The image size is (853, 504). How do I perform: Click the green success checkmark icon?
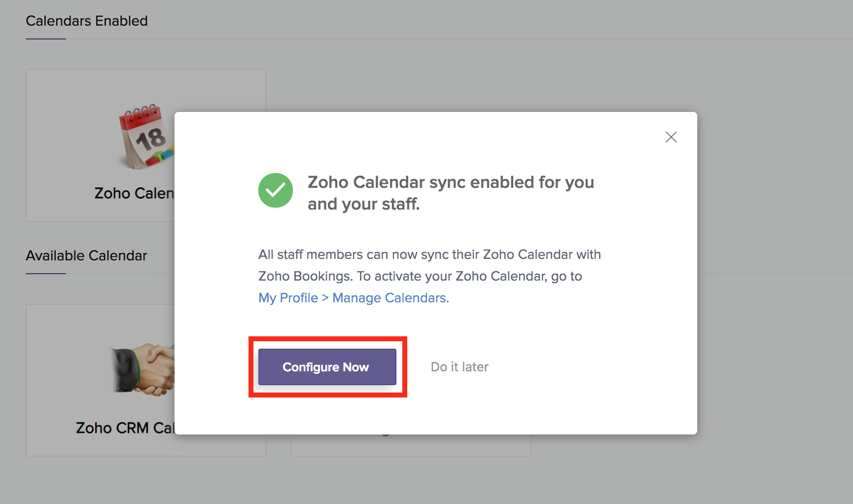[276, 190]
